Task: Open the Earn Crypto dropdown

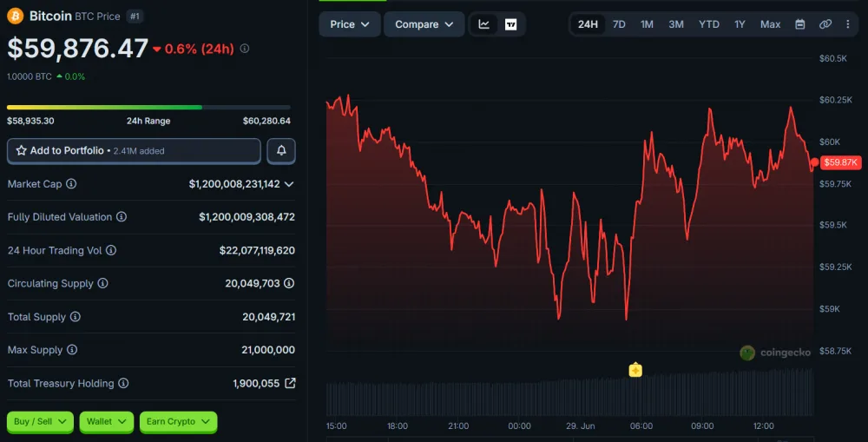Action: pyautogui.click(x=178, y=421)
